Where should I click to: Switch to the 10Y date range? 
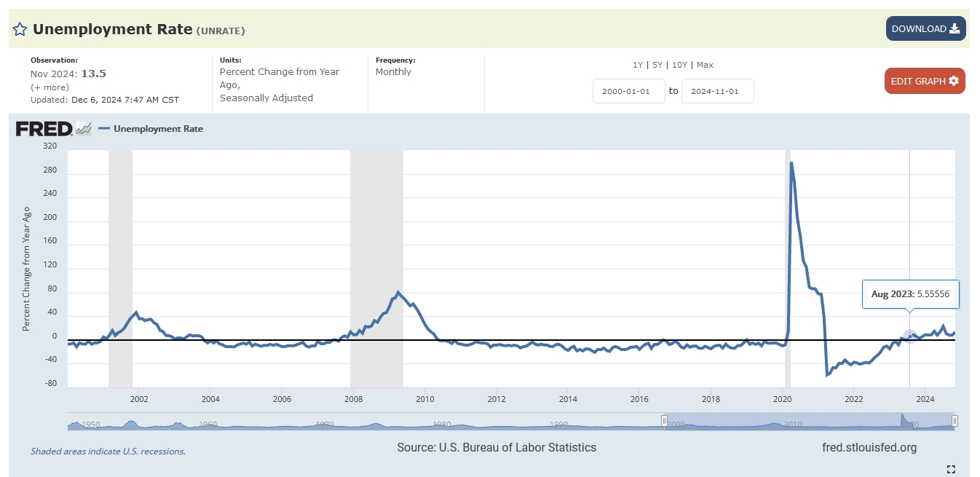[x=679, y=65]
